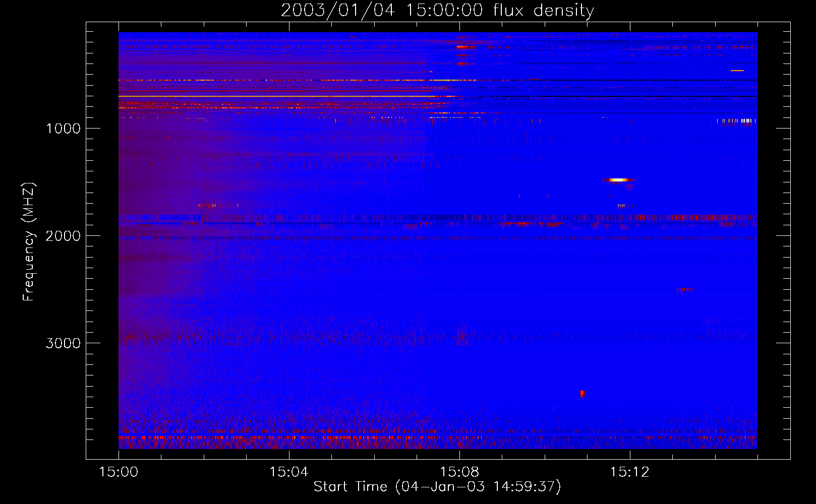Screen dimensions: 816x504
Task: Click the bright yellow burst near 15:12
Action: pos(618,179)
